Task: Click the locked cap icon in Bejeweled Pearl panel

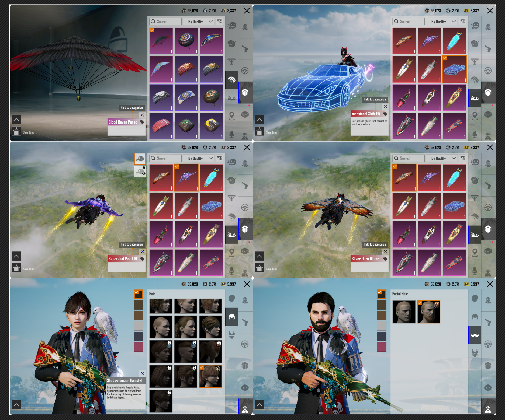Action: point(140,171)
